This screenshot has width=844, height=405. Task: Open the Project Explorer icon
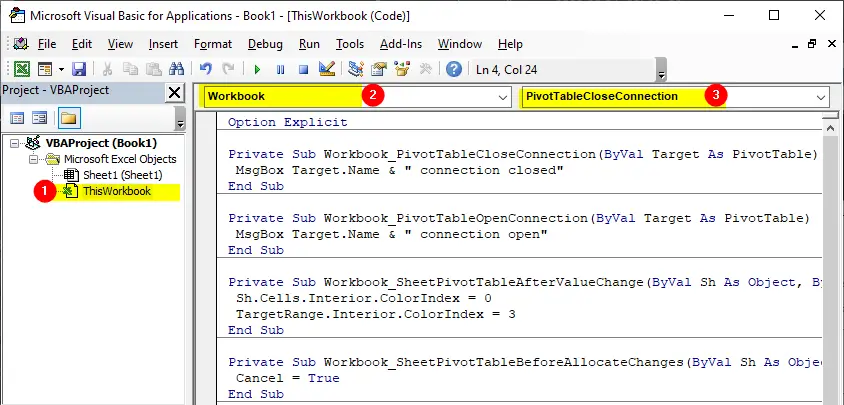click(x=355, y=69)
